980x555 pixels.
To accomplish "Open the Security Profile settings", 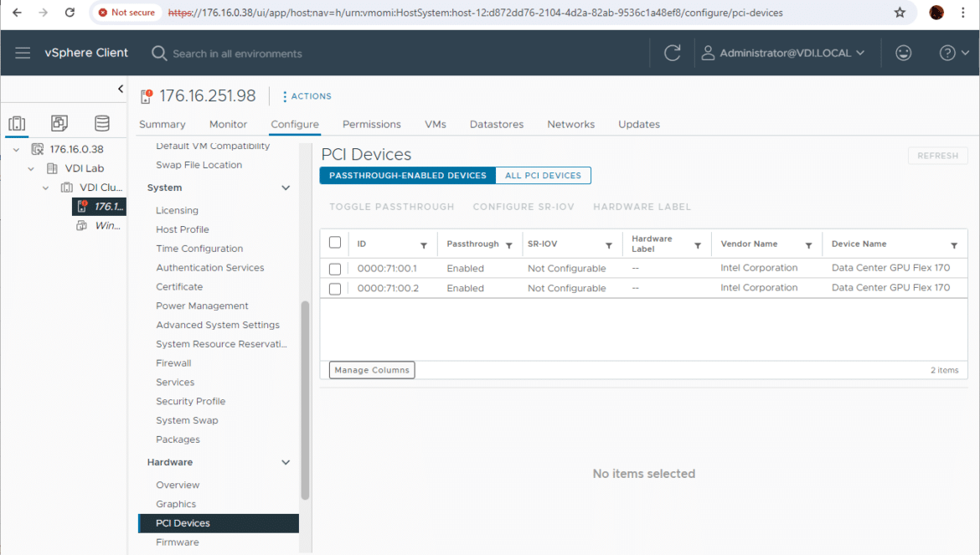I will (191, 402).
